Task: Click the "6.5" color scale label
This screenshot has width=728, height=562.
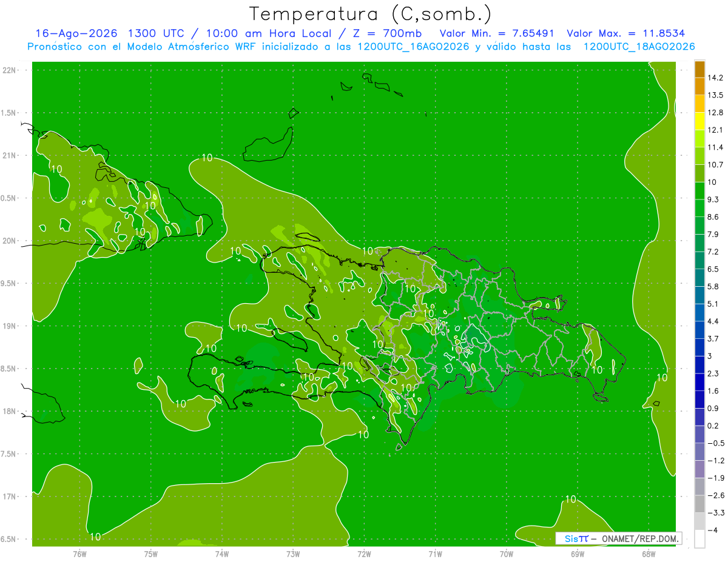Action: [x=713, y=269]
